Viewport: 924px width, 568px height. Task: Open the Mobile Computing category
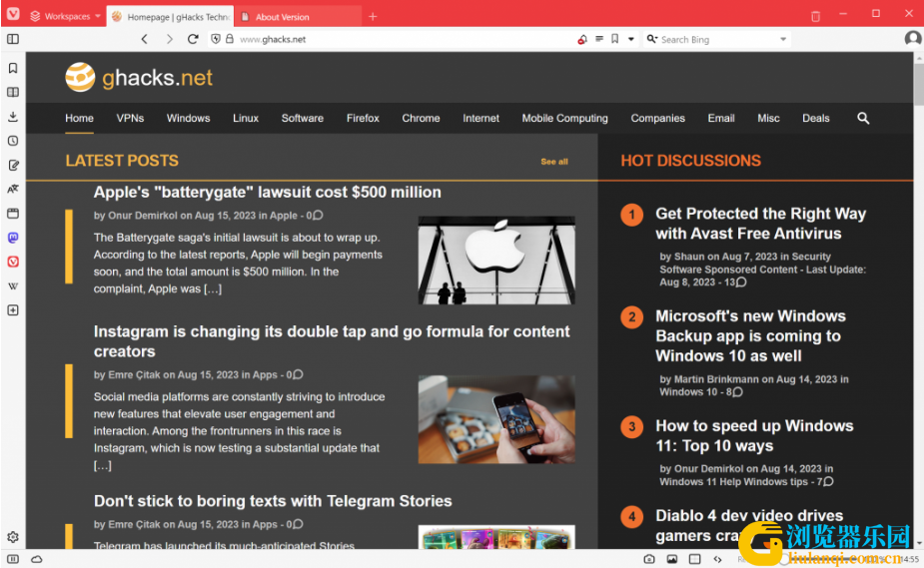(x=564, y=119)
